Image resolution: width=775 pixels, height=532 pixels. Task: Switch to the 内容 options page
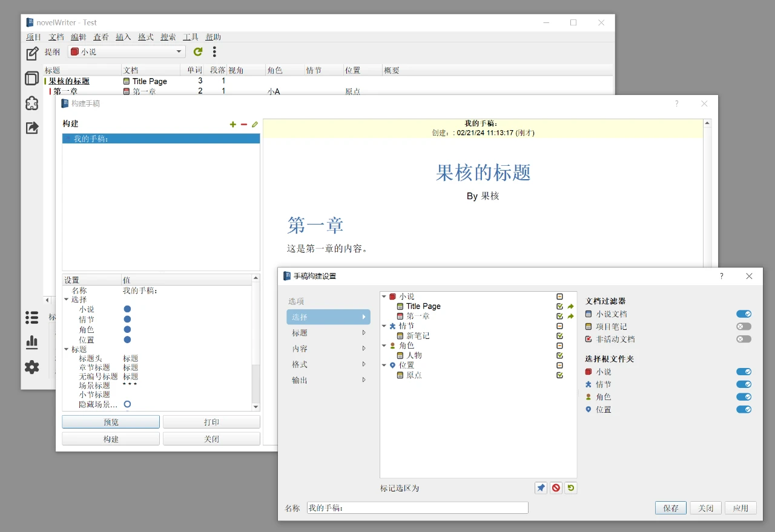(328, 349)
